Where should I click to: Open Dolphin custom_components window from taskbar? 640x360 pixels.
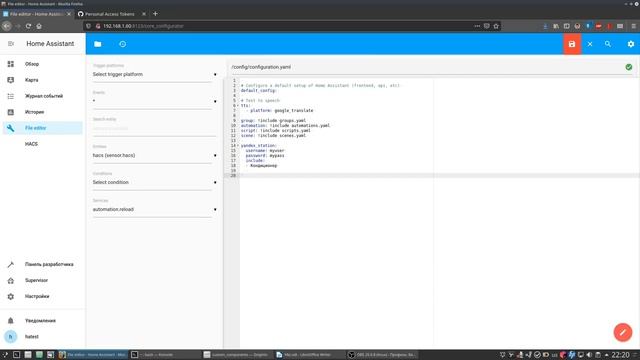pos(237,355)
